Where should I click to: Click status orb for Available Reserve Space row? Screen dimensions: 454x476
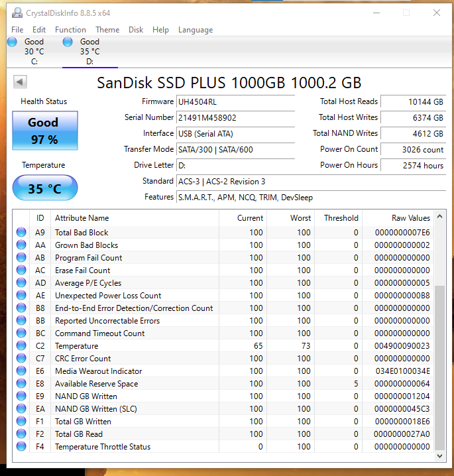(21, 383)
